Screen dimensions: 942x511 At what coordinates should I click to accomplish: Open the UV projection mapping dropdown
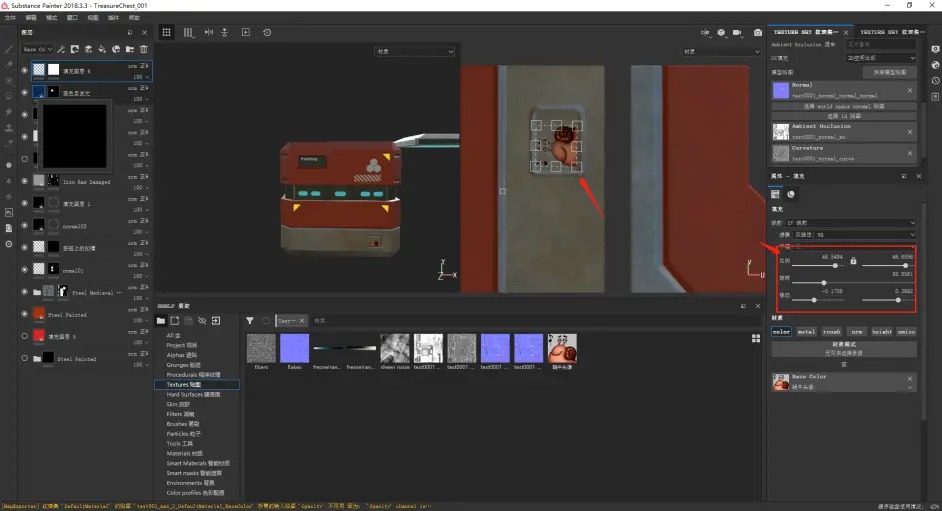(x=851, y=223)
